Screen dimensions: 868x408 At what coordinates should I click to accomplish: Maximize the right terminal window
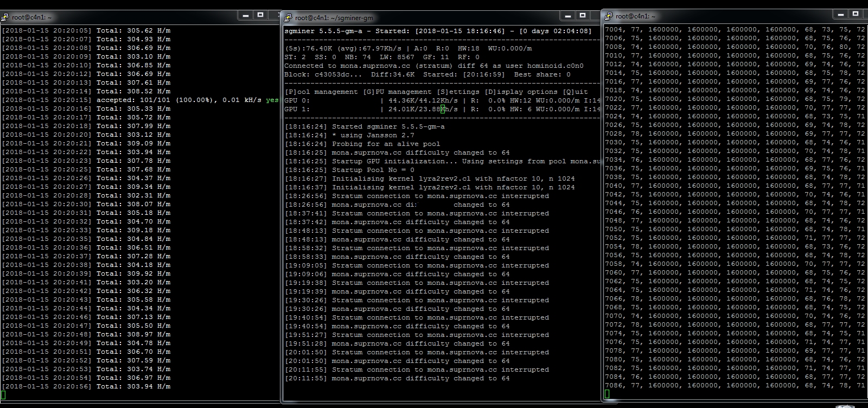856,14
